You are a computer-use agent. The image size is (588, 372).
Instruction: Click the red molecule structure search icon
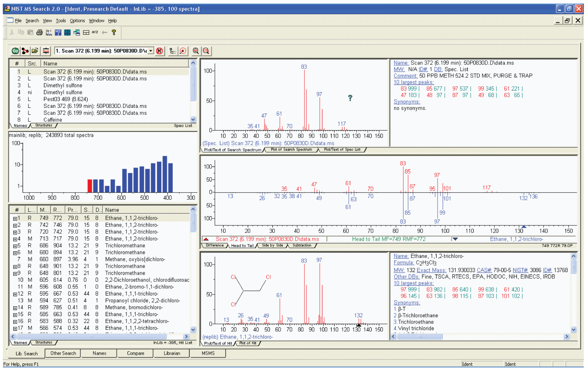(25, 51)
